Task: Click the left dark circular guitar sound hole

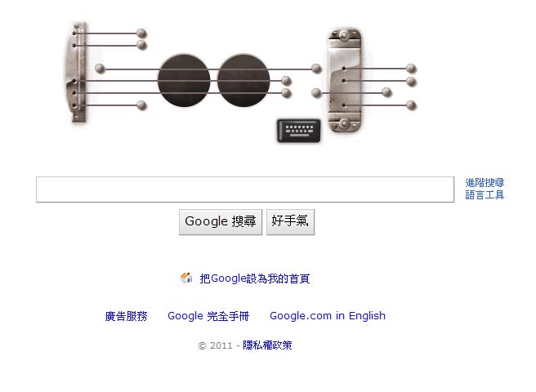Action: [x=184, y=80]
